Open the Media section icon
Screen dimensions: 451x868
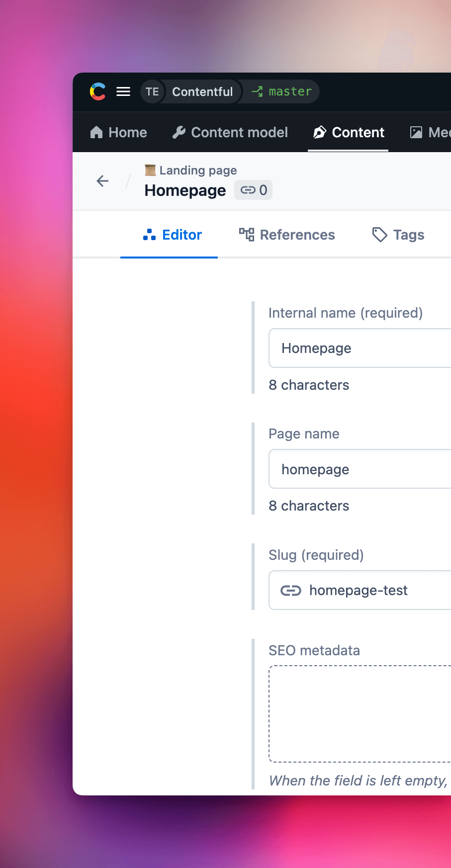coord(416,132)
